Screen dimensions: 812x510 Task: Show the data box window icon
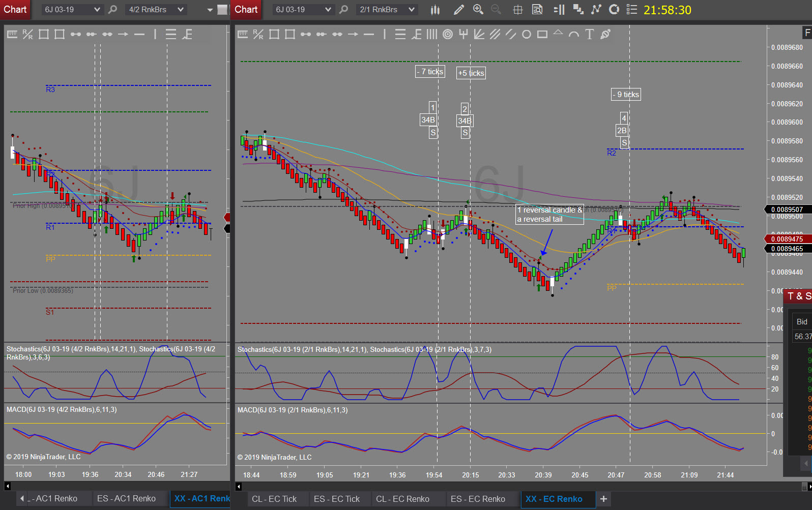pos(537,10)
